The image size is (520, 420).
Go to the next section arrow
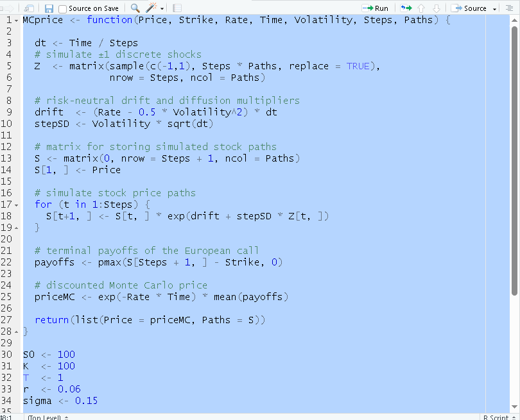438,8
